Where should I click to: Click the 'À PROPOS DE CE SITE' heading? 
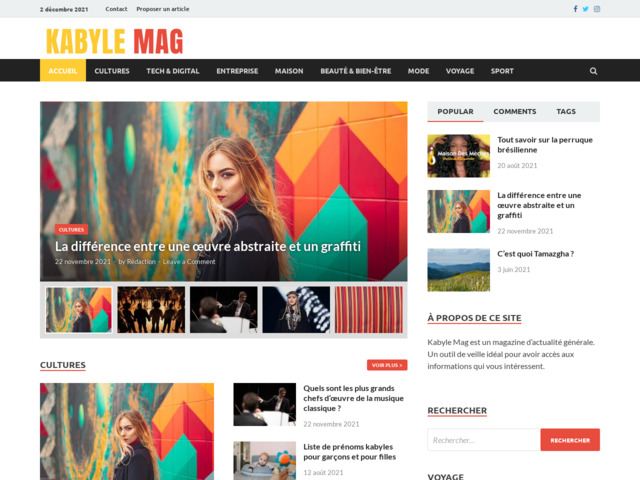tap(474, 318)
